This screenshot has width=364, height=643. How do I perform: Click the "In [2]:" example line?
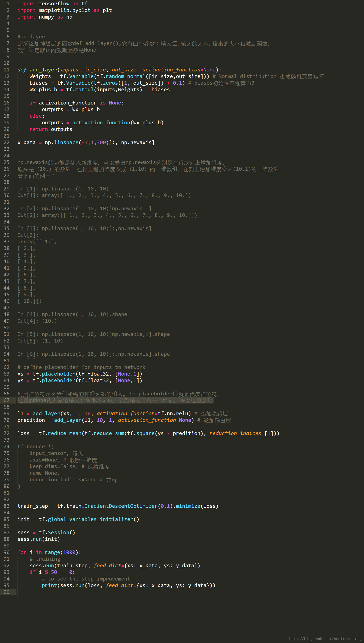point(84,209)
